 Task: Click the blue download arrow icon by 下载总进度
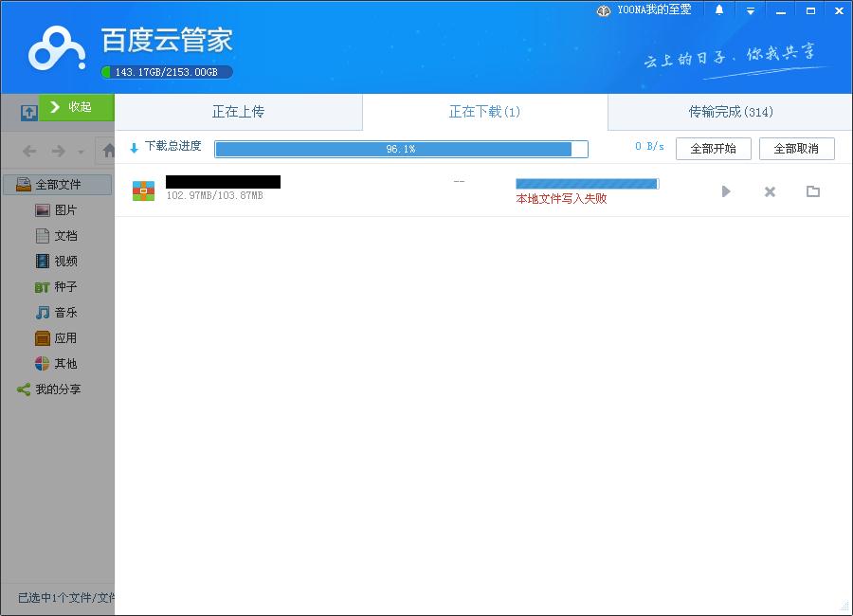pyautogui.click(x=134, y=148)
